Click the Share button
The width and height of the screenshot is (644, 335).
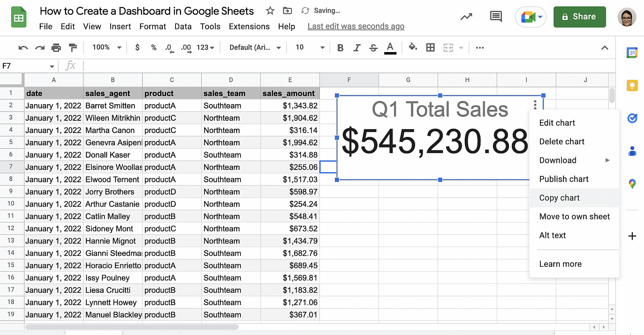click(x=579, y=17)
